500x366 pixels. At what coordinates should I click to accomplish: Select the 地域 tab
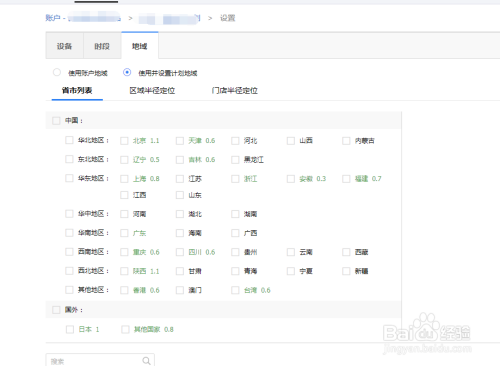coord(140,46)
